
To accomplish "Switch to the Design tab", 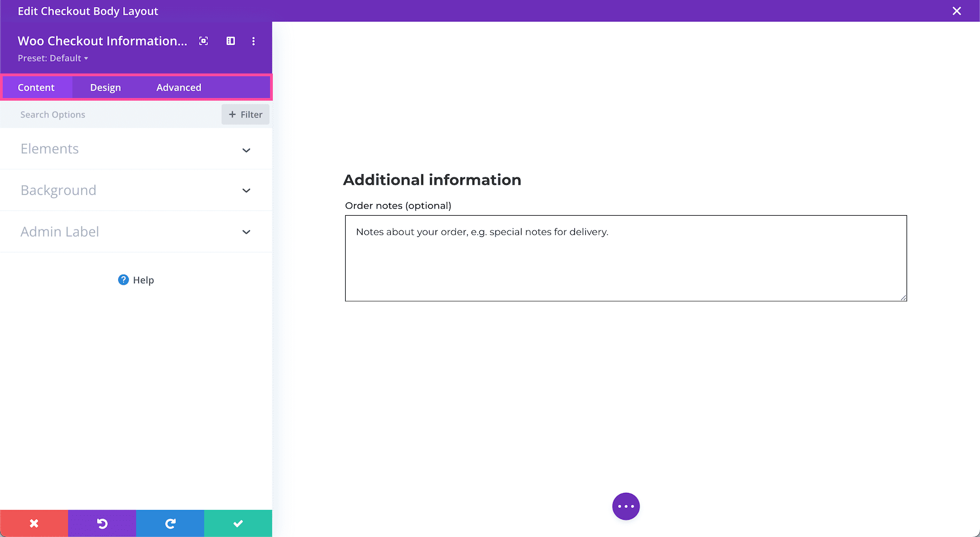I will pos(105,88).
